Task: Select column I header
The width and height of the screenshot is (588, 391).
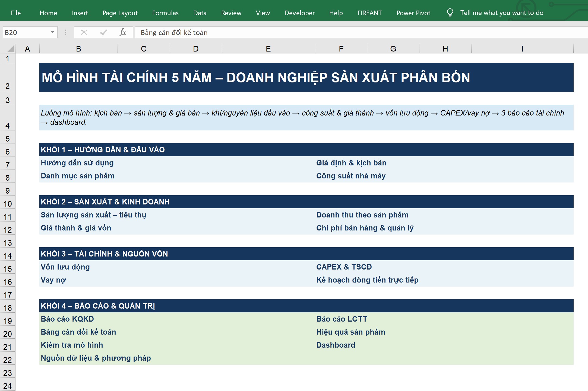Action: coord(522,49)
